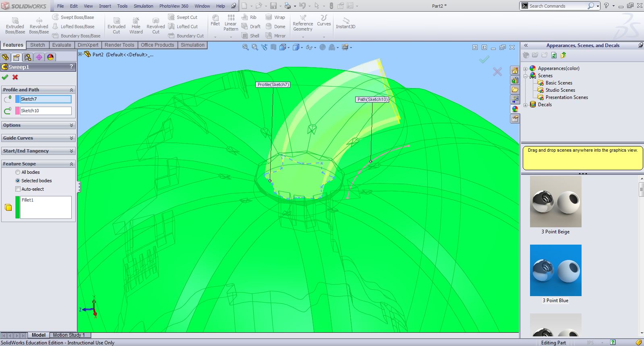Activate the Mirror feature

[x=275, y=36]
